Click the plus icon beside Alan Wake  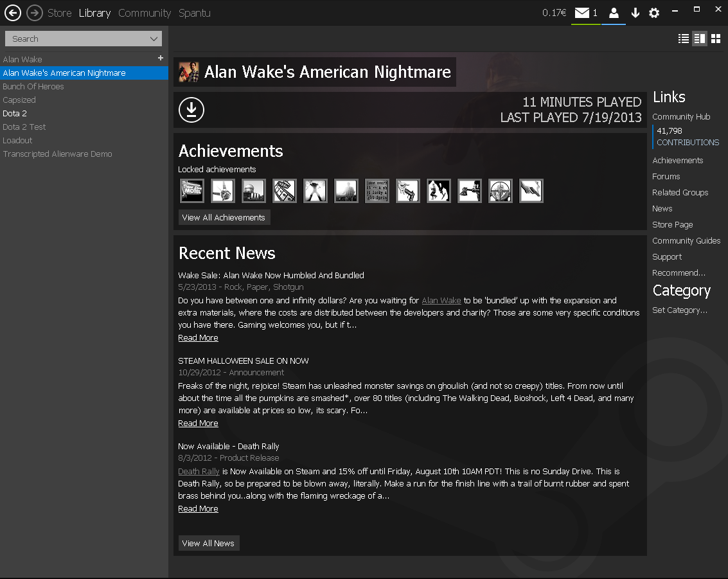click(161, 58)
